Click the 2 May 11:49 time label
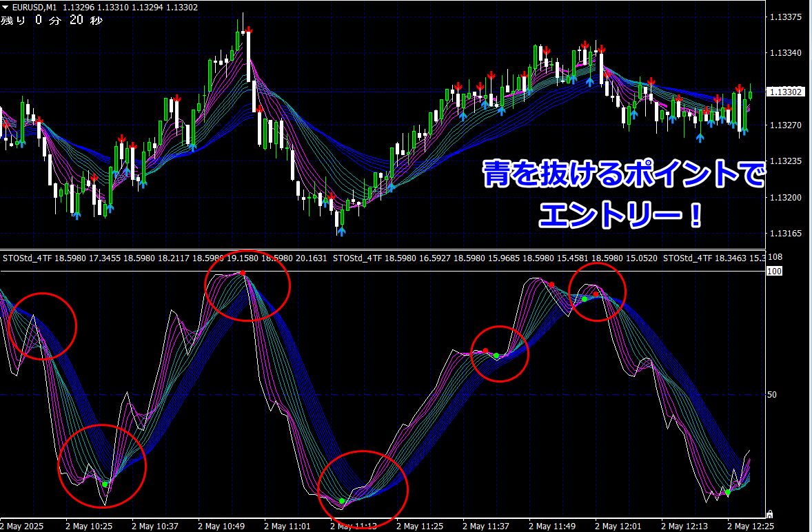This screenshot has height=532, width=812. point(552,526)
